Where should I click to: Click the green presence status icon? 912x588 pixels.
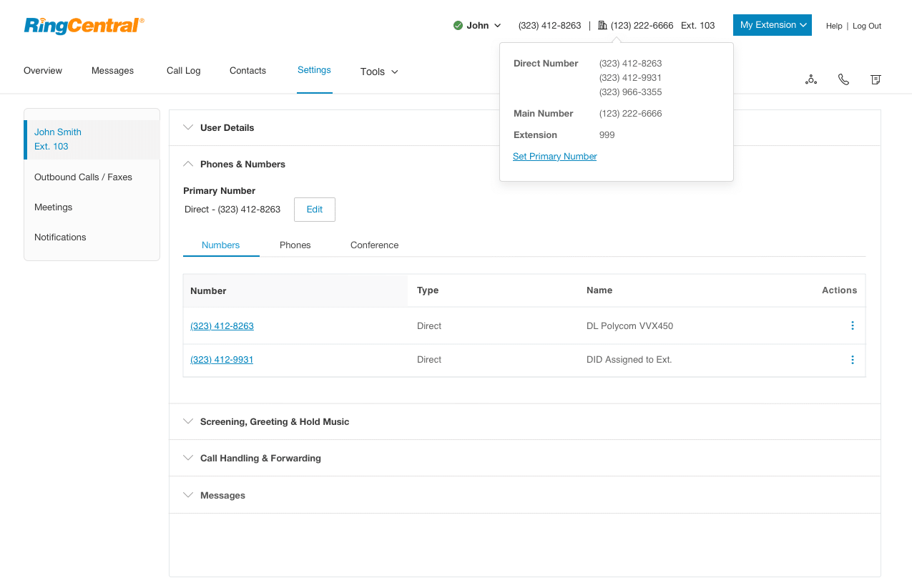point(458,26)
